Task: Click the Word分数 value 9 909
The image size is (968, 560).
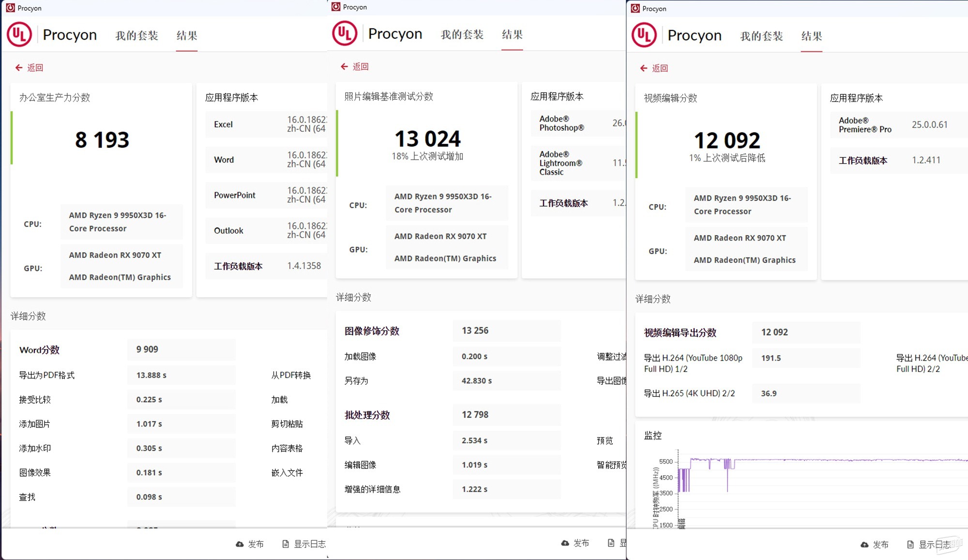Action: tap(147, 349)
